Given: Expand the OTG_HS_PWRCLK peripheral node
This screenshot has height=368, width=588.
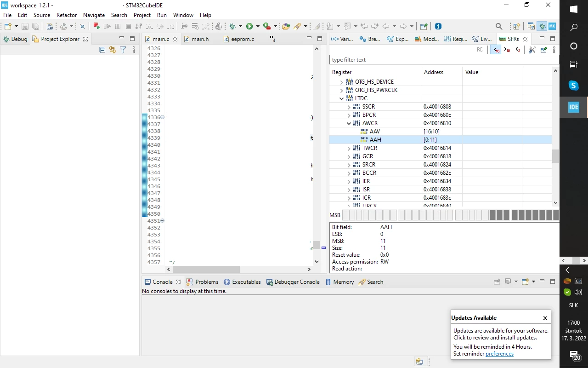Looking at the screenshot, I should (x=341, y=90).
